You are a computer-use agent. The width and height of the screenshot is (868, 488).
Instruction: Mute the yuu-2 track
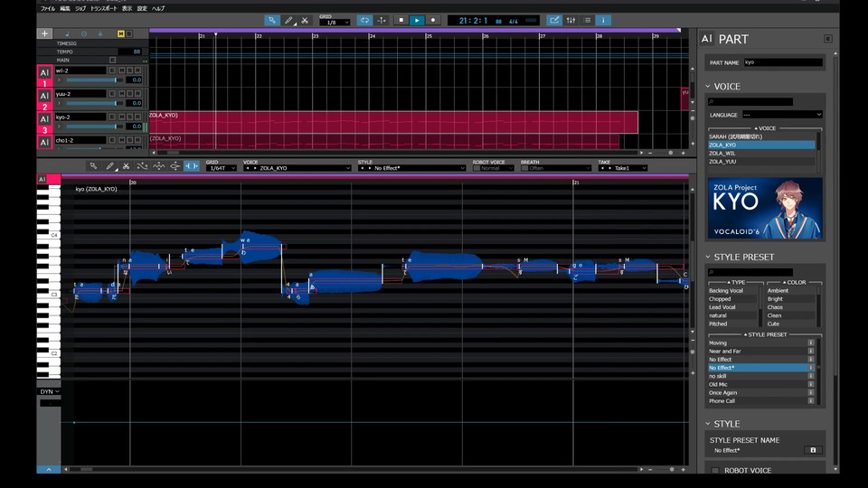pos(121,93)
